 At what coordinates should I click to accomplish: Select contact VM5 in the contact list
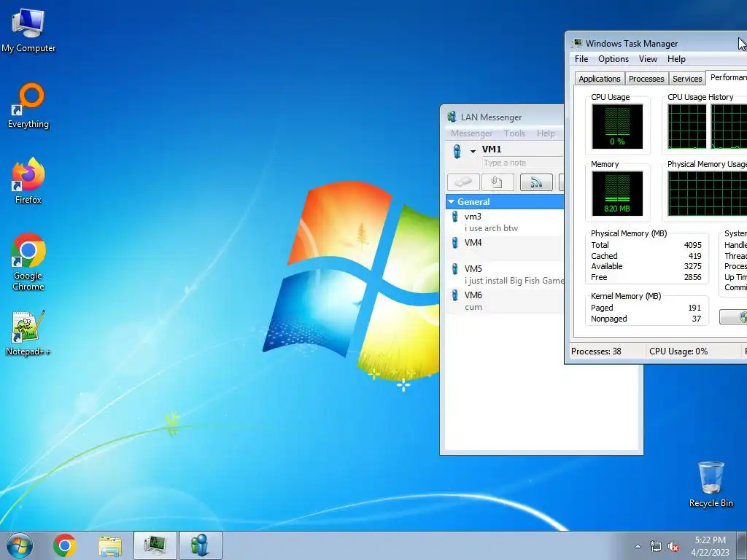pyautogui.click(x=505, y=274)
